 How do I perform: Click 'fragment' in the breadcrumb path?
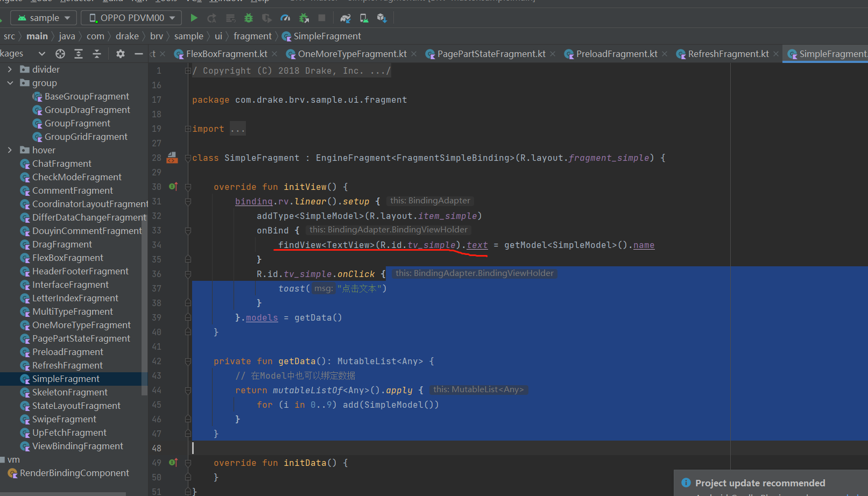[252, 36]
